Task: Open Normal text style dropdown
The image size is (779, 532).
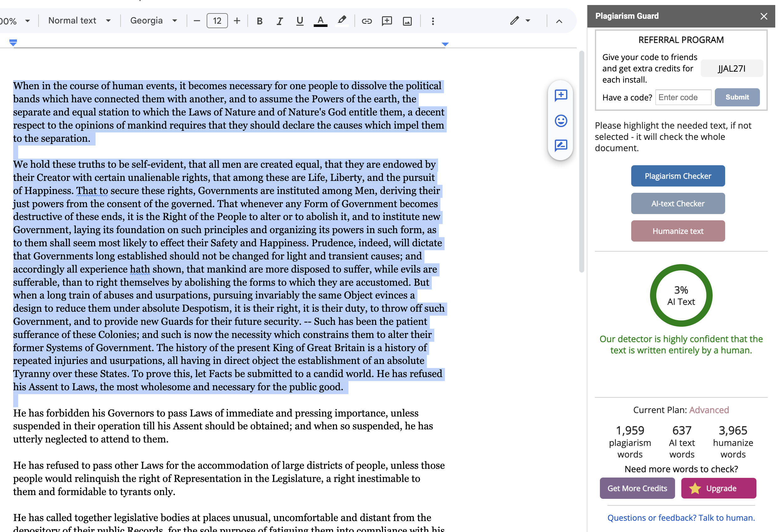Action: pos(80,21)
